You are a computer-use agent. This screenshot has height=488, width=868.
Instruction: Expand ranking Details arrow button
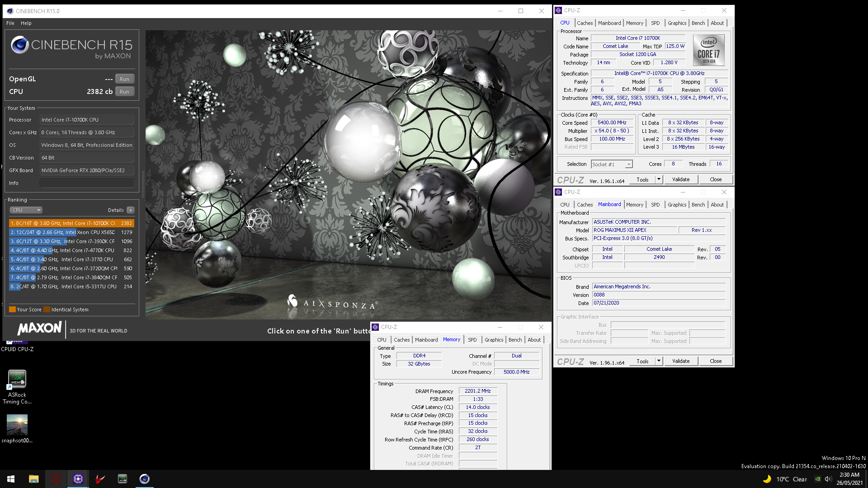(x=131, y=210)
